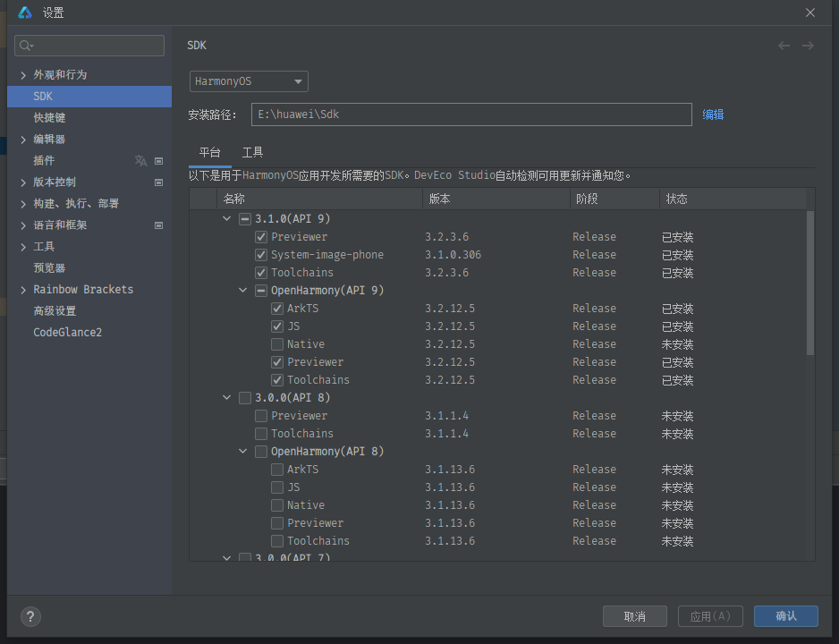Click the SDK list vertical scrollbar
839x644 pixels.
point(810,283)
